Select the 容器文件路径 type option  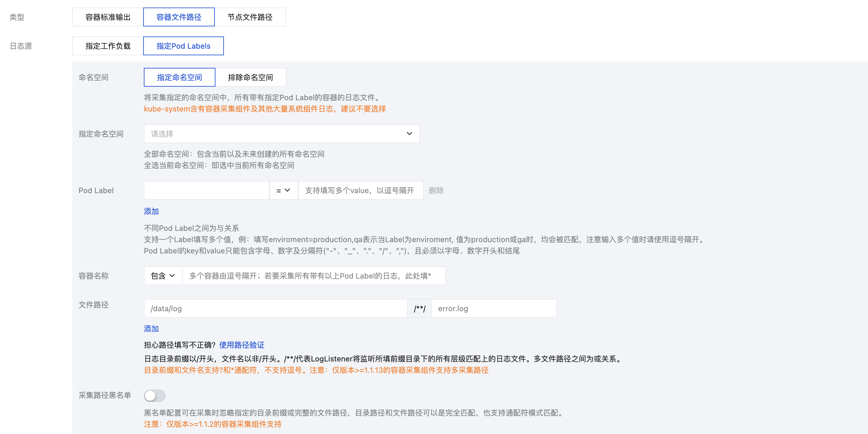179,17
